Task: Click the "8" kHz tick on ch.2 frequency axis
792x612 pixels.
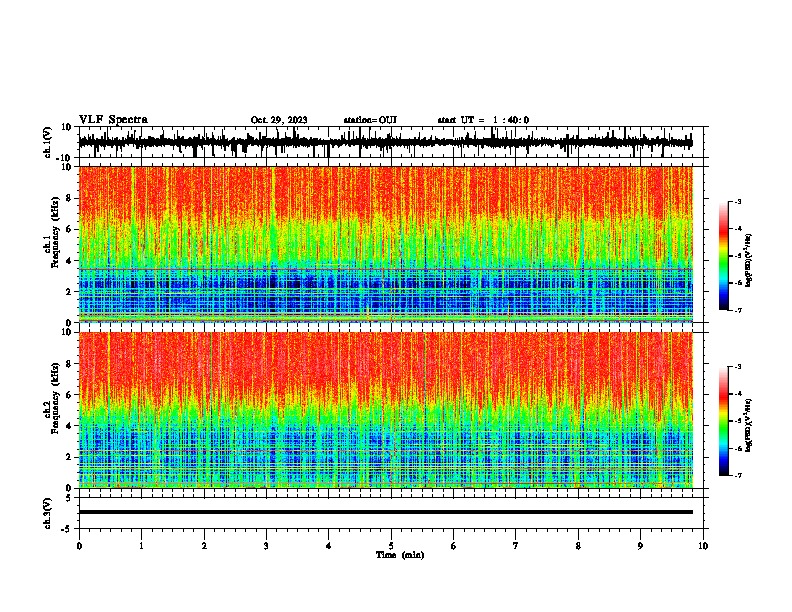Action: 69,364
